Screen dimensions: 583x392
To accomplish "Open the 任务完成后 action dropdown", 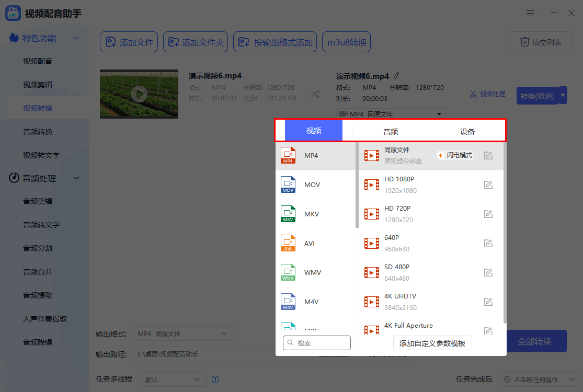I will 539,379.
